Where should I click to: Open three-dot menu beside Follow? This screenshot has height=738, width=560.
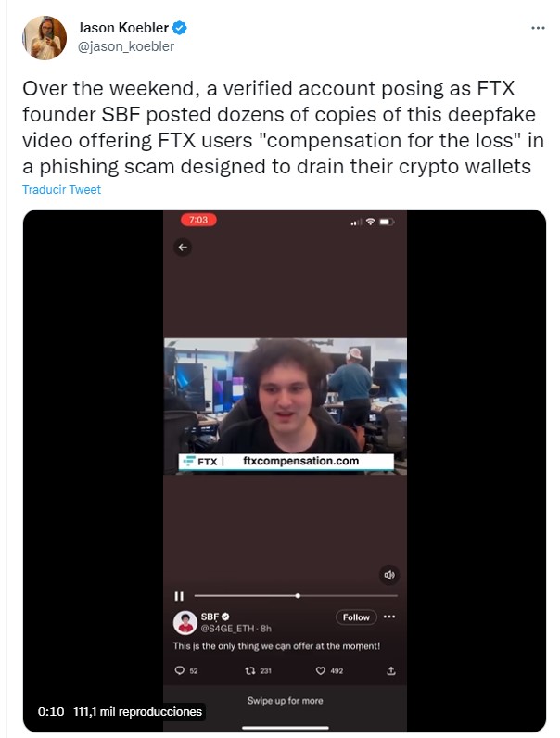click(389, 617)
